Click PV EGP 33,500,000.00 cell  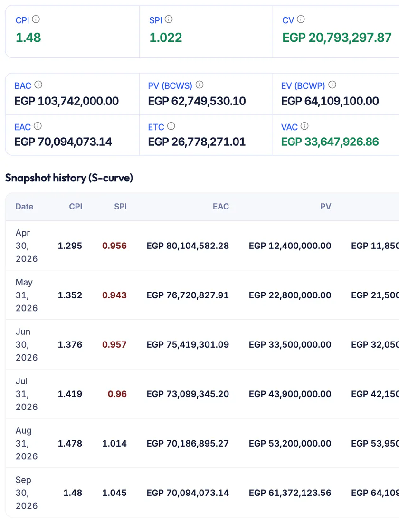pyautogui.click(x=290, y=344)
